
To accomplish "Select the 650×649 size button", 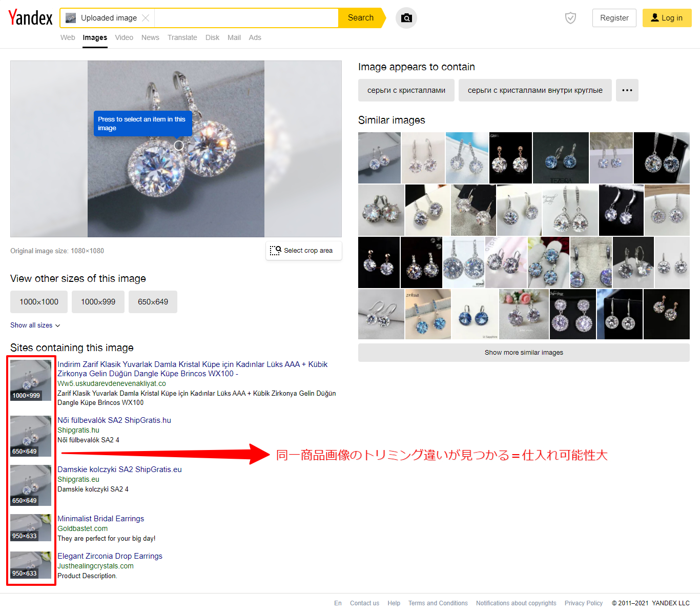I will pos(153,302).
